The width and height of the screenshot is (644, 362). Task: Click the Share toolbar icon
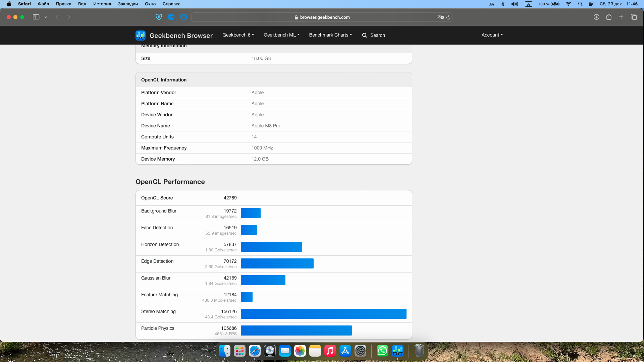tap(609, 17)
